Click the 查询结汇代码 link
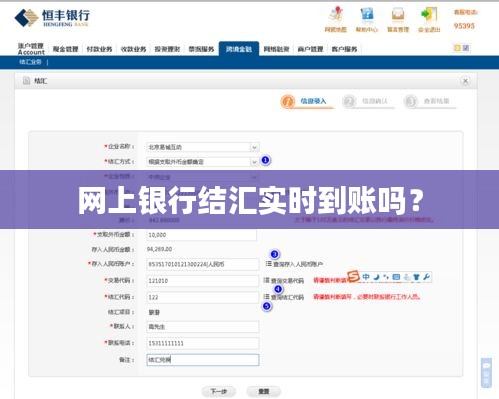Image resolution: width=499 pixels, height=399 pixels. coord(287,297)
